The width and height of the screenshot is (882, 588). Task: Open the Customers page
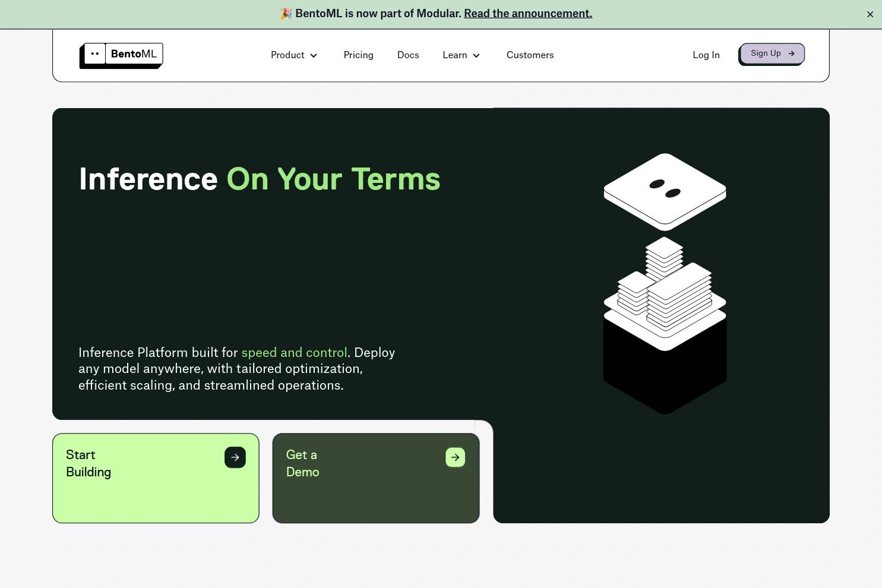point(530,55)
